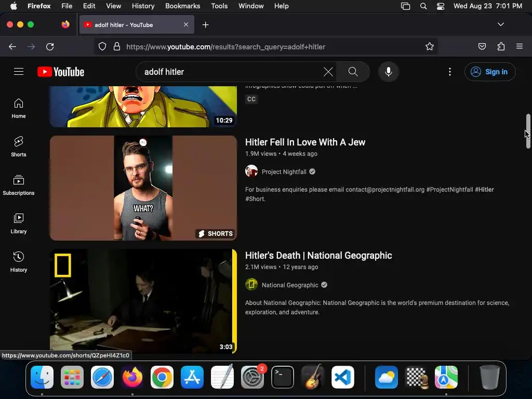Open Firefox extensions puzzle icon
The image size is (532, 399).
tap(501, 46)
